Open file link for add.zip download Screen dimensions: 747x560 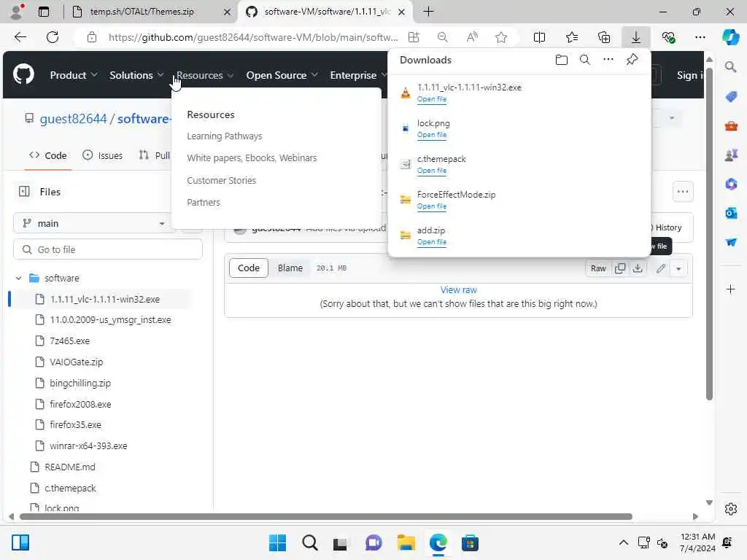coord(432,242)
